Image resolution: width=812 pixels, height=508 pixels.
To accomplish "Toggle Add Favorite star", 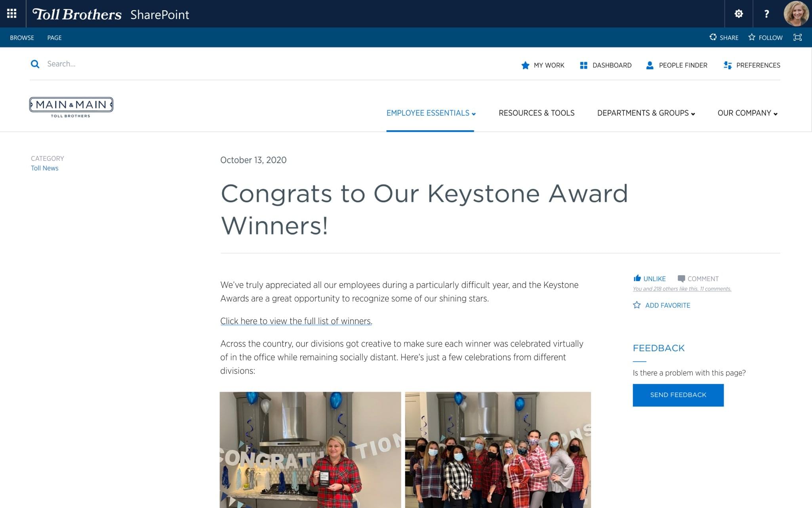I will click(661, 305).
